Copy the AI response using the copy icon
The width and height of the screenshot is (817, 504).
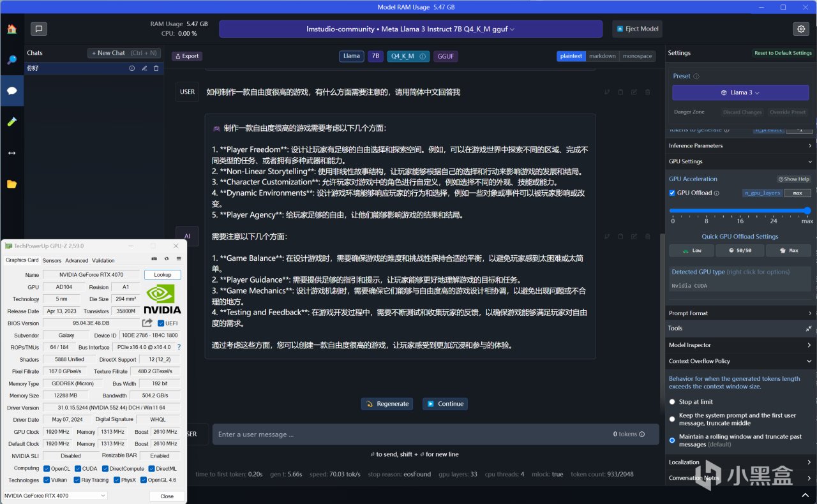(620, 236)
